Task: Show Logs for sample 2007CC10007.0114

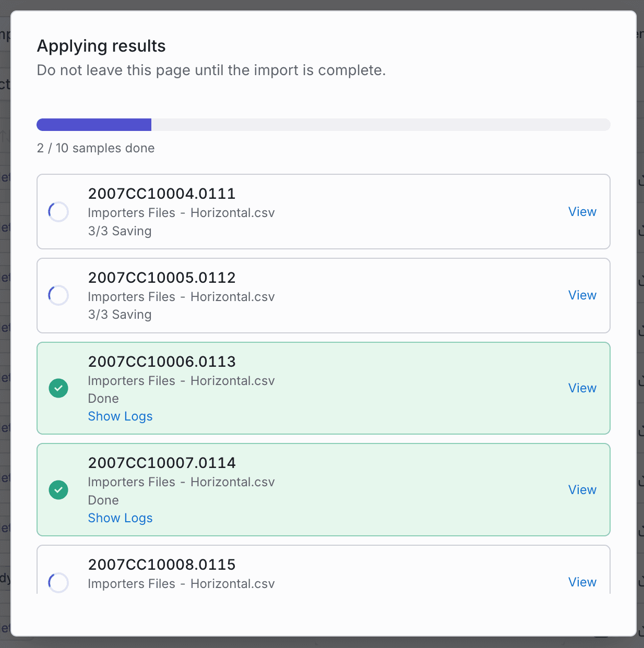Action: coord(120,518)
